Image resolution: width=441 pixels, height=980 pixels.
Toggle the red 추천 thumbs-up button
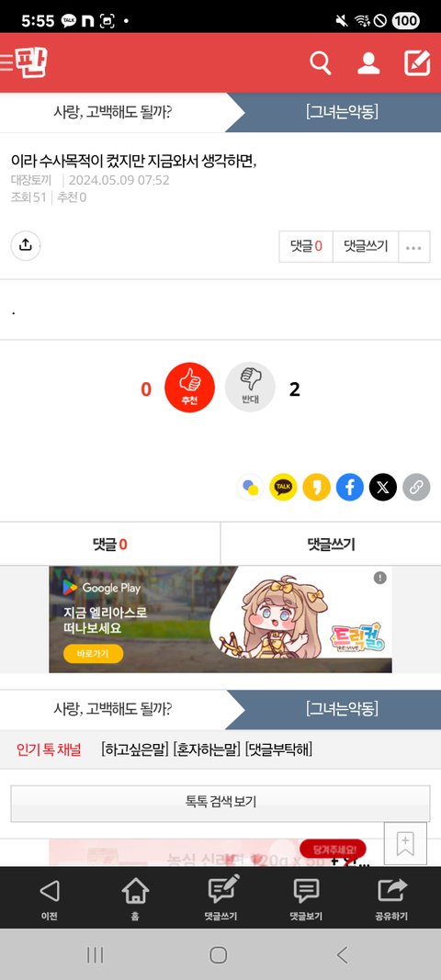(x=189, y=388)
